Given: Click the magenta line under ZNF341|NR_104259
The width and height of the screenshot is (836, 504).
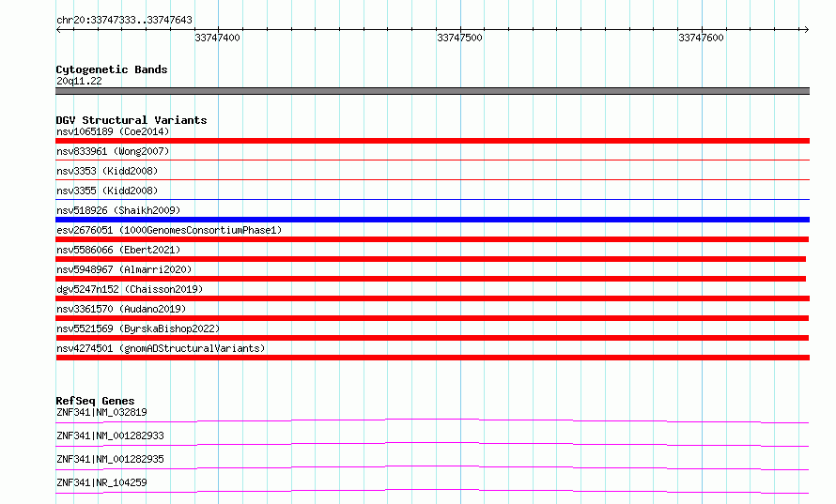Looking at the screenshot, I should (x=432, y=491).
